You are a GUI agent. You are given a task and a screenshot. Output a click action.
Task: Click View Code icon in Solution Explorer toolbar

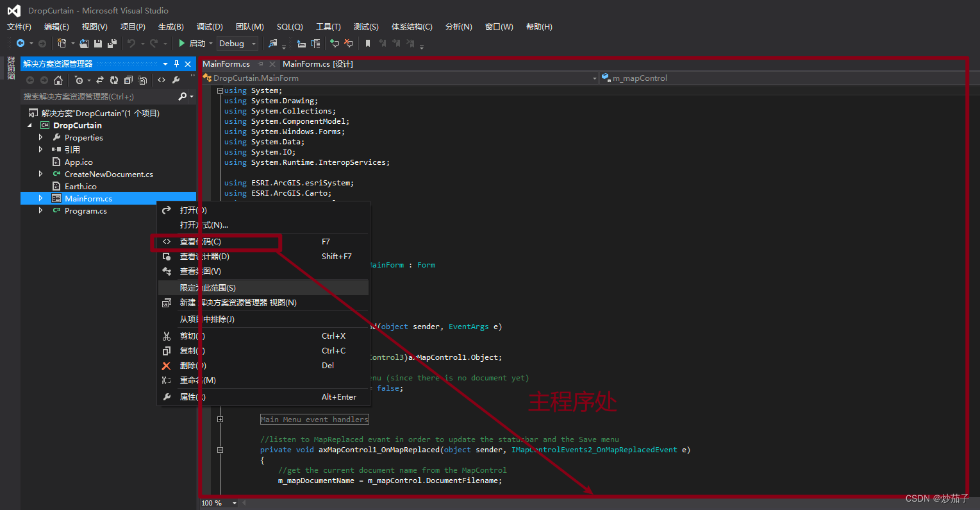tap(162, 80)
